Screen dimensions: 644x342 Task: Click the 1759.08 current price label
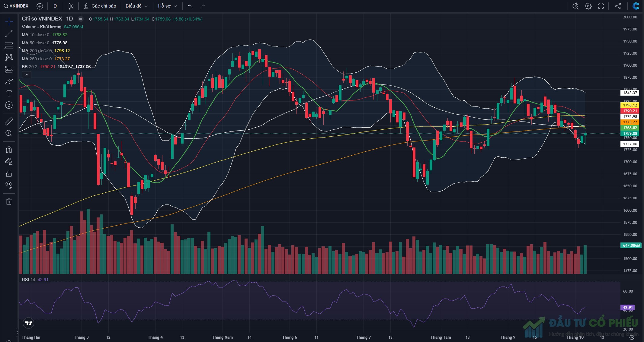630,133
